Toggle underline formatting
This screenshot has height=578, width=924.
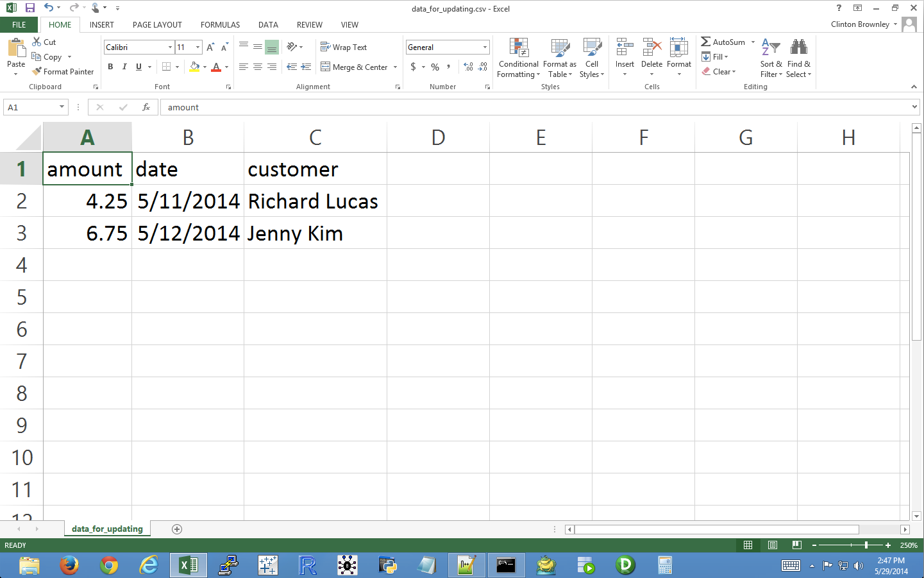tap(137, 66)
